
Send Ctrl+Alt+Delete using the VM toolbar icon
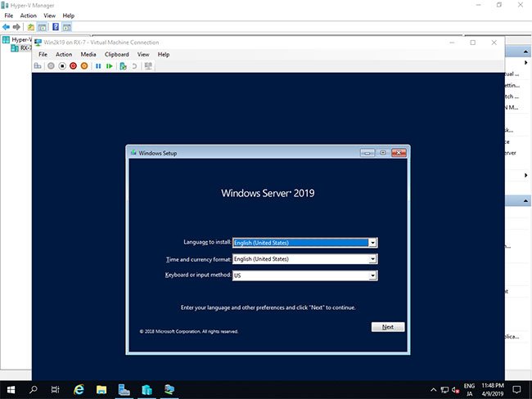click(38, 66)
